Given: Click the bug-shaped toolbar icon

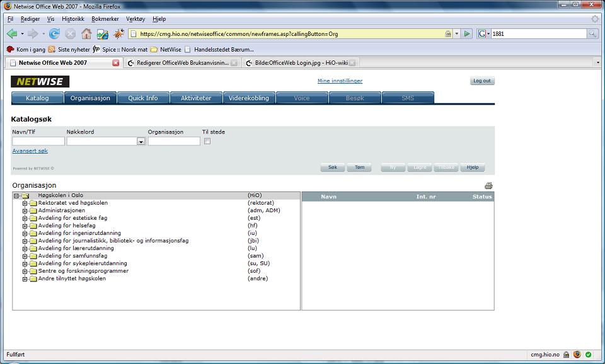Looking at the screenshot, I should (x=118, y=34).
